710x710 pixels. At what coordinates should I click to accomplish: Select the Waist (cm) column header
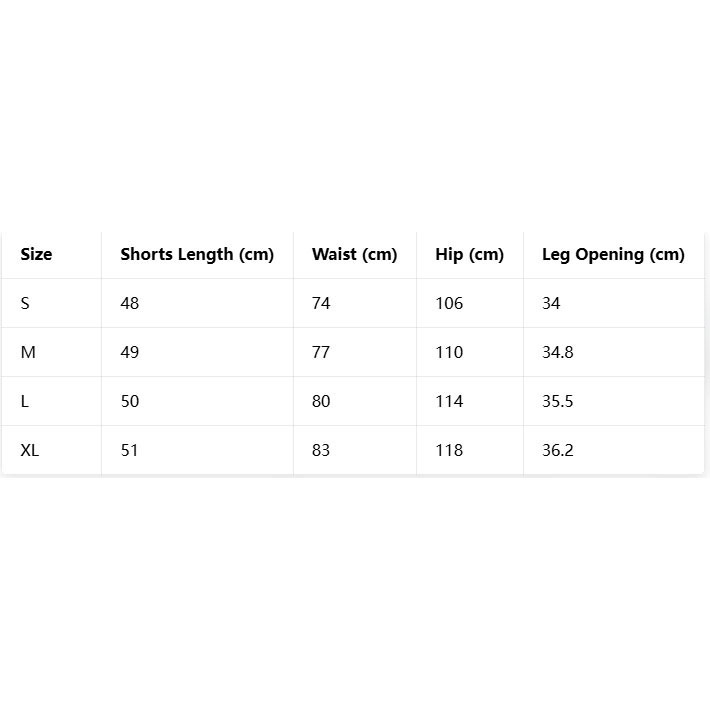pos(354,254)
